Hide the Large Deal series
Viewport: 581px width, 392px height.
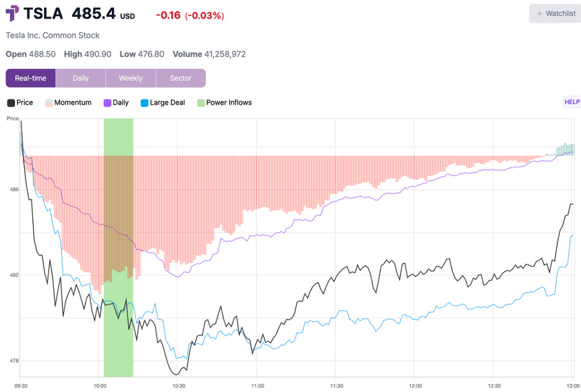tap(163, 102)
